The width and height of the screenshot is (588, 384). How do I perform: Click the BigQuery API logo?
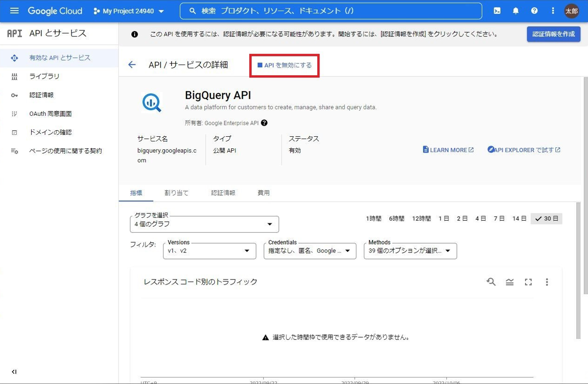(x=152, y=102)
